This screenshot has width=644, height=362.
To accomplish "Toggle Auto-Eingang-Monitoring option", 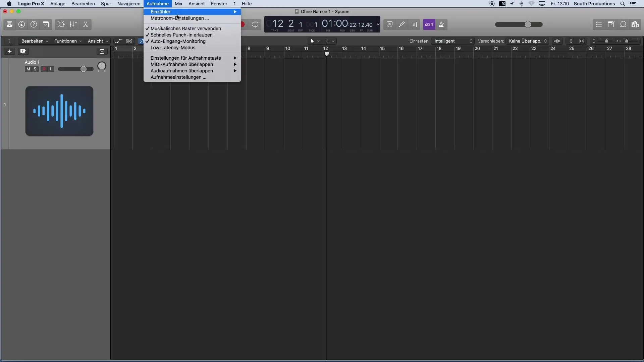I will click(x=192, y=41).
